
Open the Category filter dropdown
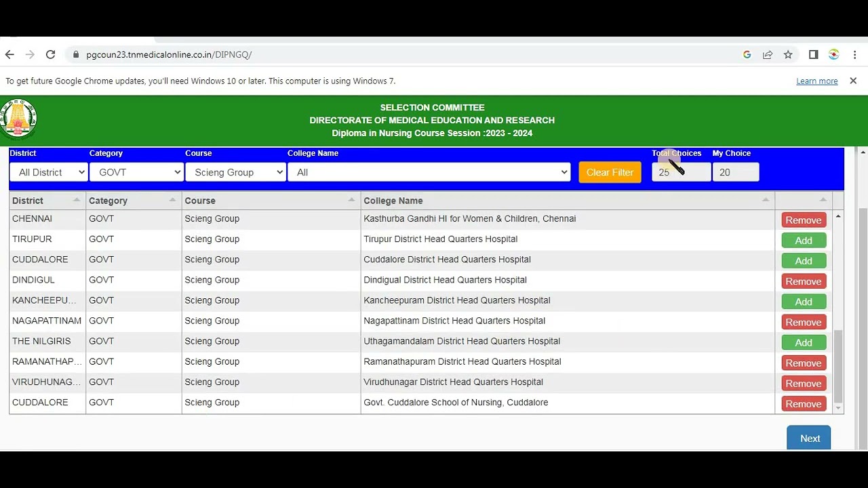[x=136, y=172]
